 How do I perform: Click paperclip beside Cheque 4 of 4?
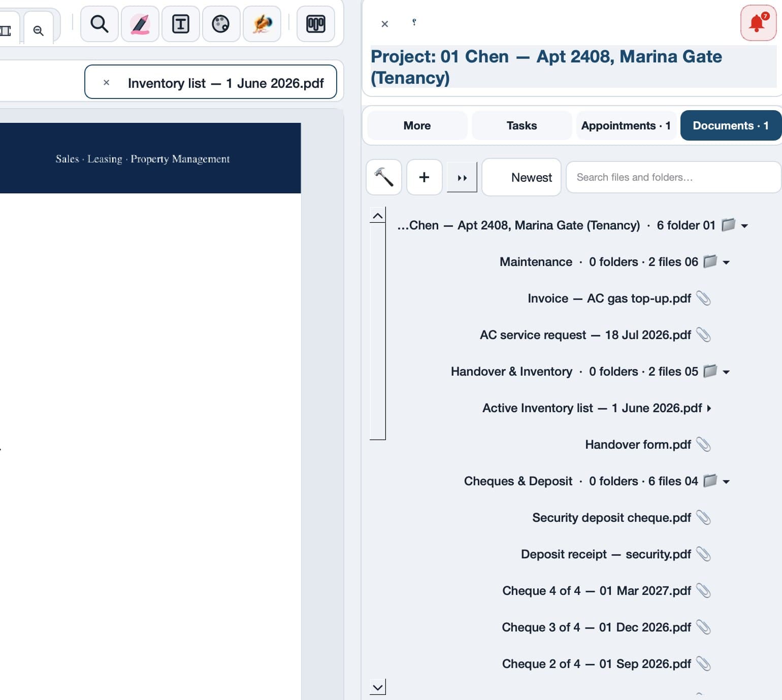click(x=703, y=590)
